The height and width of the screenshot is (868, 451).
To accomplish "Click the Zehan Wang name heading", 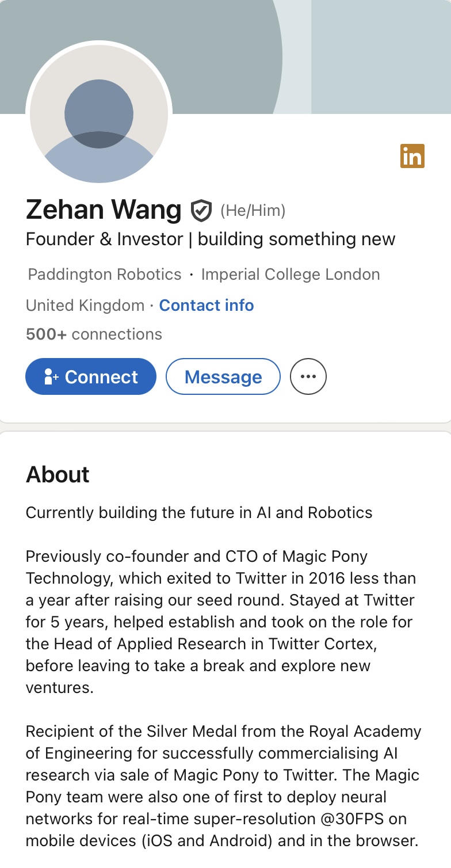I will (x=104, y=210).
